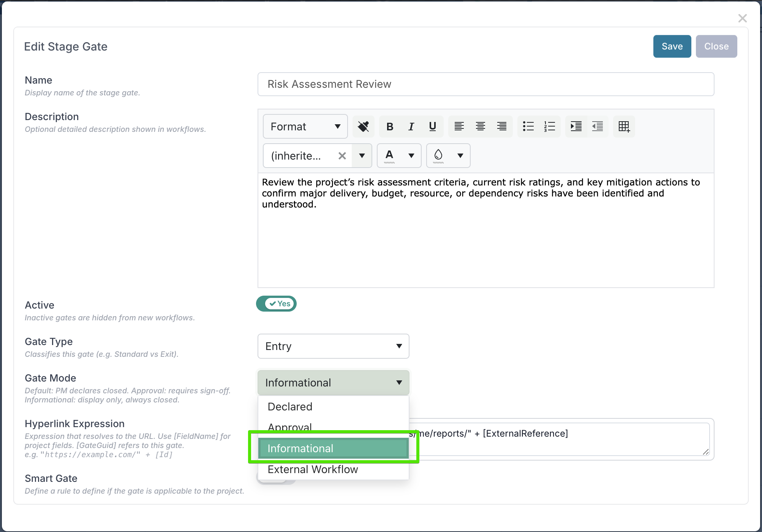Clear the inherited font selection

coord(342,156)
